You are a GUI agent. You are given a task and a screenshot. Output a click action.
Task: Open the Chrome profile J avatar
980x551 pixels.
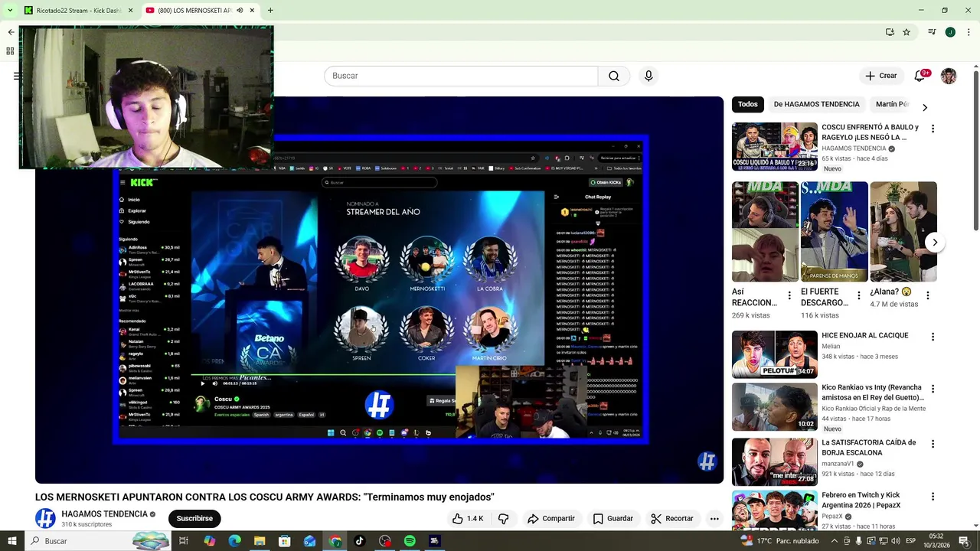pyautogui.click(x=950, y=32)
